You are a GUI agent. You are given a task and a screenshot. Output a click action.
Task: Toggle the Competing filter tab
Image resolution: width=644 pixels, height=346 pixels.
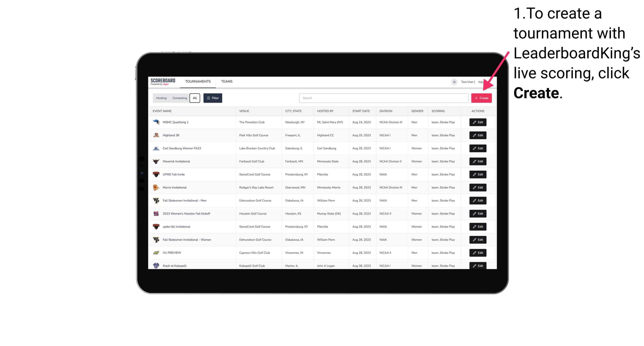[179, 98]
